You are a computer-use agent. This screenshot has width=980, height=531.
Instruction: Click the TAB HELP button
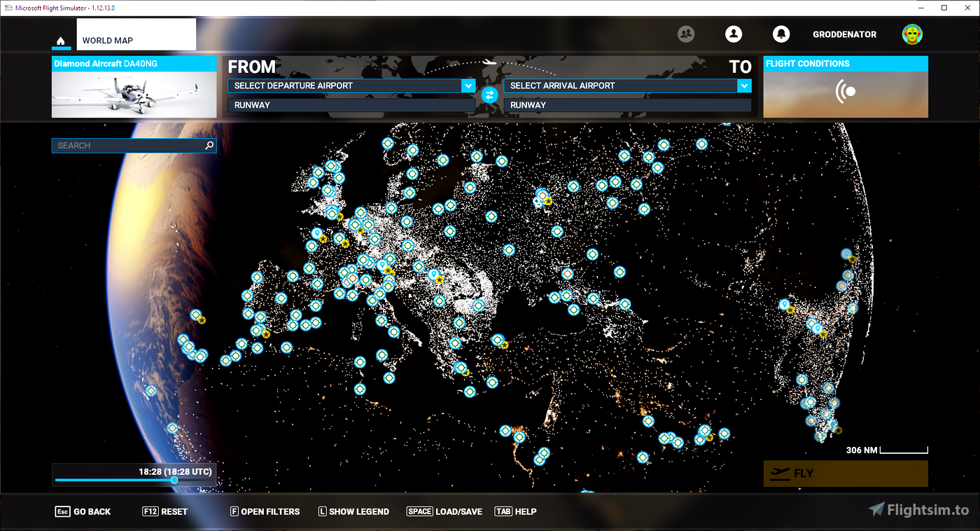515,511
